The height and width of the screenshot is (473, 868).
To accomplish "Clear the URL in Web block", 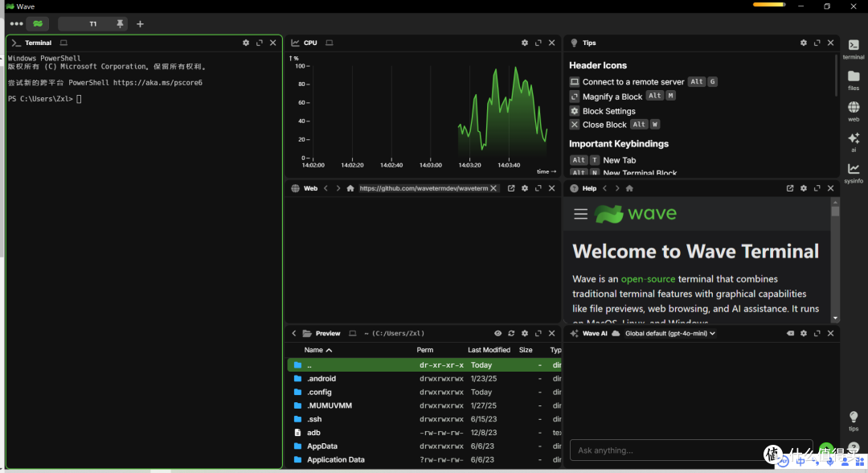I will coord(493,188).
